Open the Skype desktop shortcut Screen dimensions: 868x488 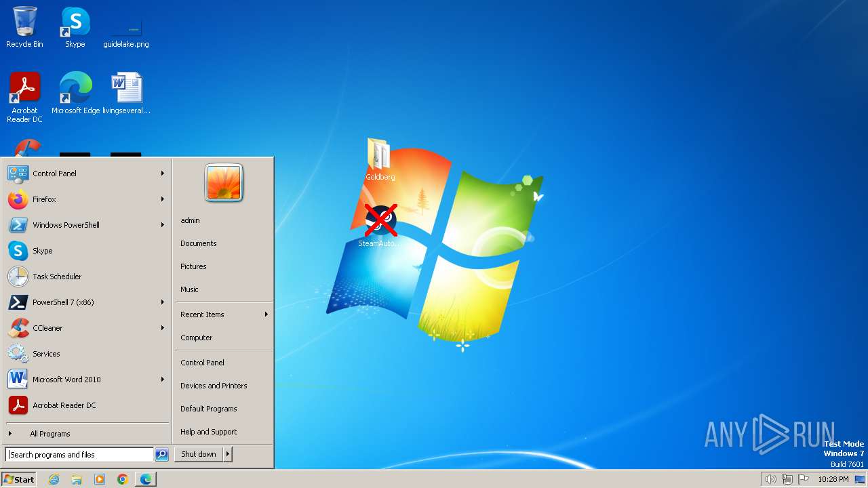tap(75, 27)
